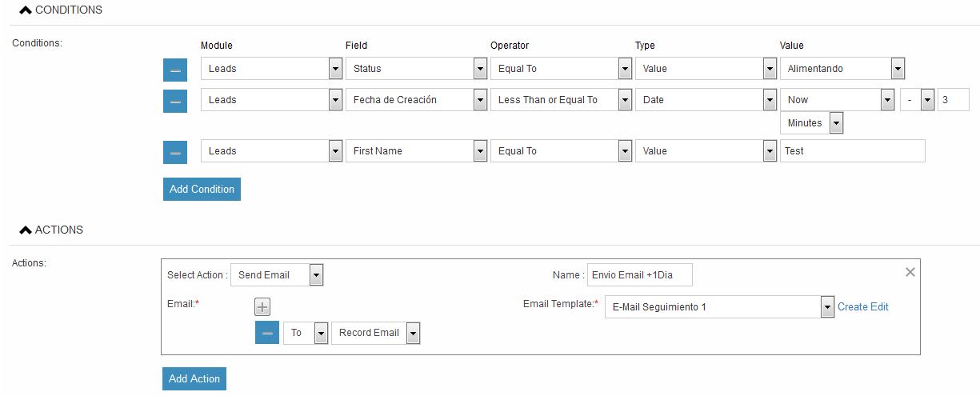
Task: Open the Create email template link
Action: [x=853, y=307]
